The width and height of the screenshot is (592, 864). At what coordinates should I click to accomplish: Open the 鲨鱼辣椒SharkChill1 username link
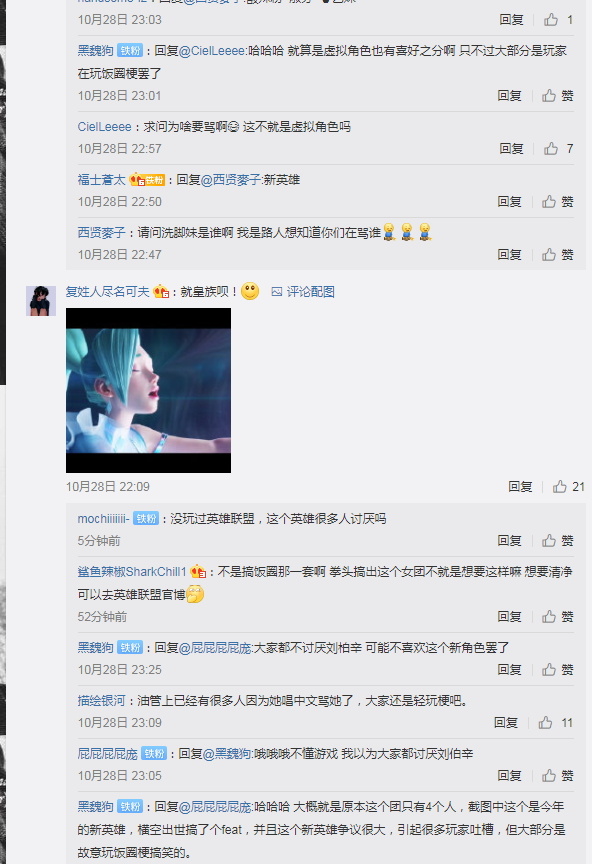tap(132, 571)
